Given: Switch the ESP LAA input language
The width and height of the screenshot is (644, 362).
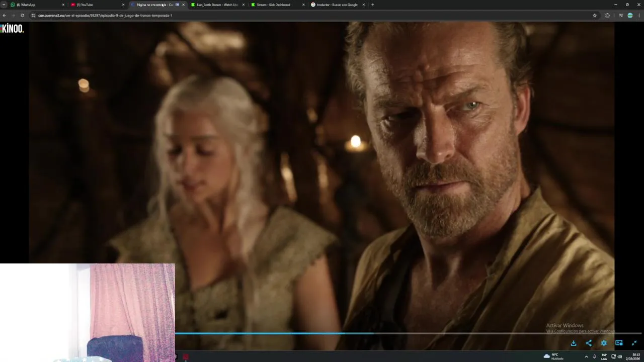Looking at the screenshot, I should click(x=604, y=356).
